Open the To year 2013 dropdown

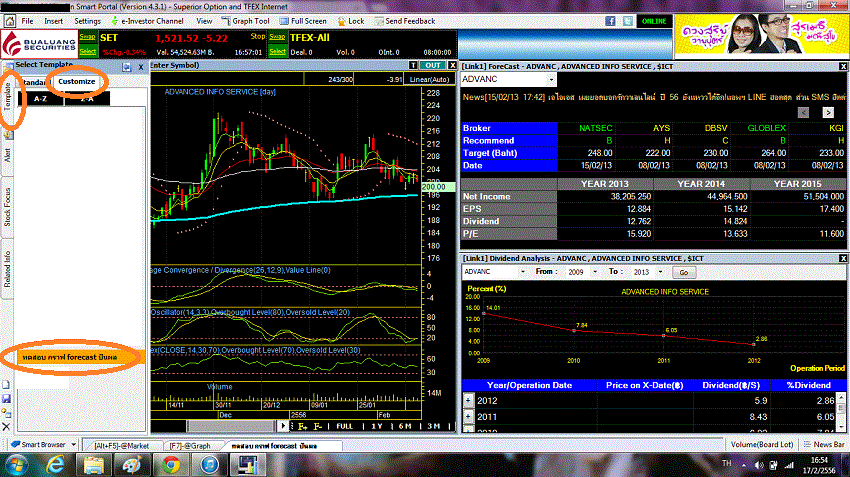tap(660, 272)
